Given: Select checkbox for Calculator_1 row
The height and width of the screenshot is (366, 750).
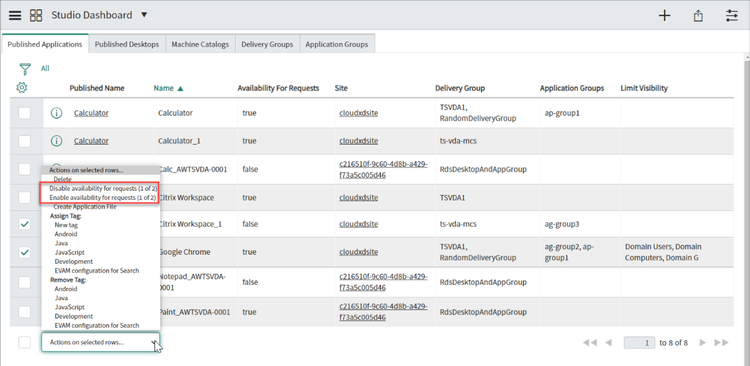Looking at the screenshot, I should point(24,141).
